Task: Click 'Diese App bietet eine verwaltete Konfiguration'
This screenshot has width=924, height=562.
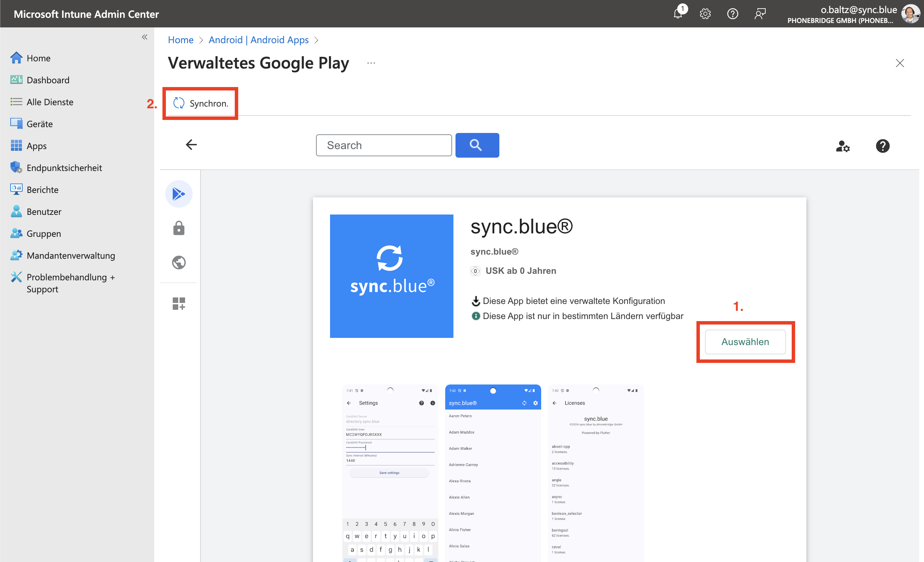Action: tap(573, 301)
